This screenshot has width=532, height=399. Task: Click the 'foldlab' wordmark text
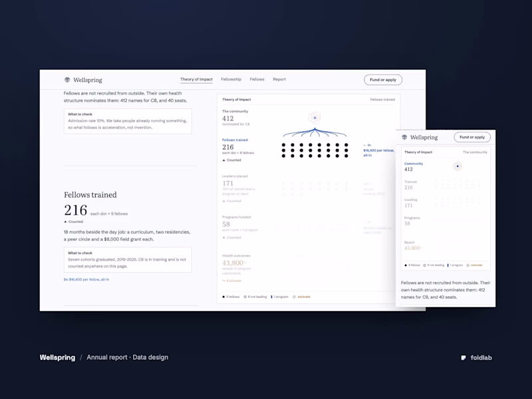pos(481,358)
